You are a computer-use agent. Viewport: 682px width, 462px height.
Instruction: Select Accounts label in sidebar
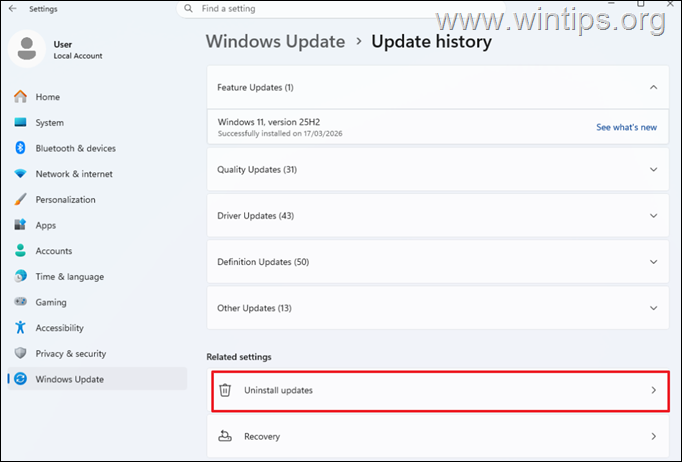point(54,251)
